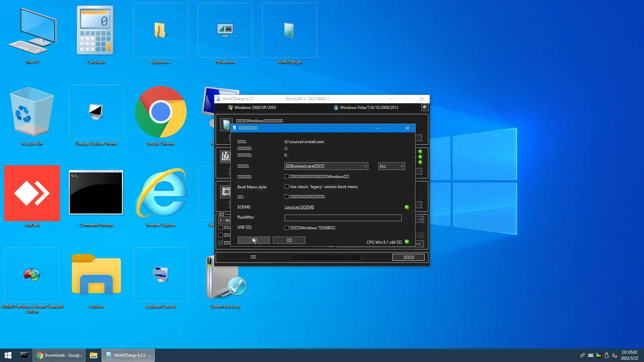Click File Explorer icon on taskbar
Screen dimensions: 644x362
[x=94, y=355]
